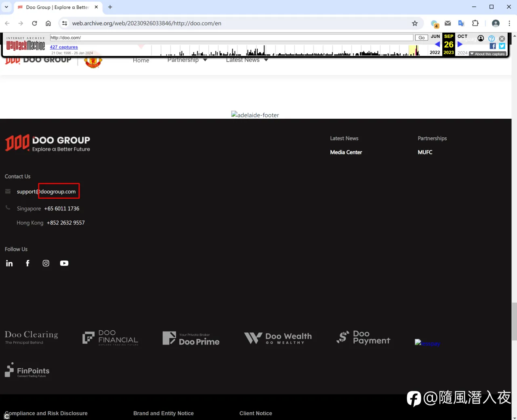The image size is (517, 420).
Task: Open Media Center link
Action: [x=346, y=152]
